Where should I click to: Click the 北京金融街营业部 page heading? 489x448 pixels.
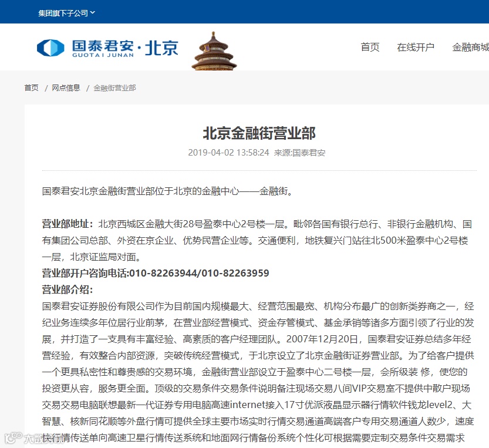click(x=259, y=133)
